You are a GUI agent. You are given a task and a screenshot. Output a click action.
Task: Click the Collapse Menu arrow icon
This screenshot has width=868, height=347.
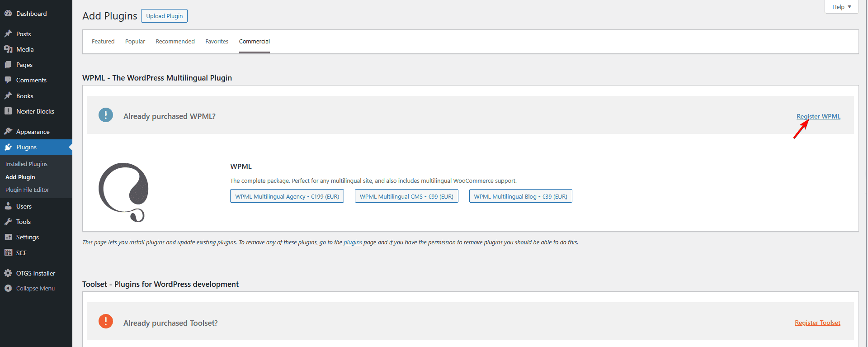click(x=8, y=288)
